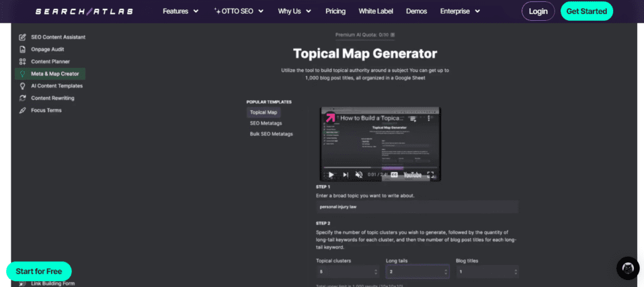Image resolution: width=644 pixels, height=287 pixels.
Task: Click the Content Rewriting refresh icon
Action: [23, 98]
